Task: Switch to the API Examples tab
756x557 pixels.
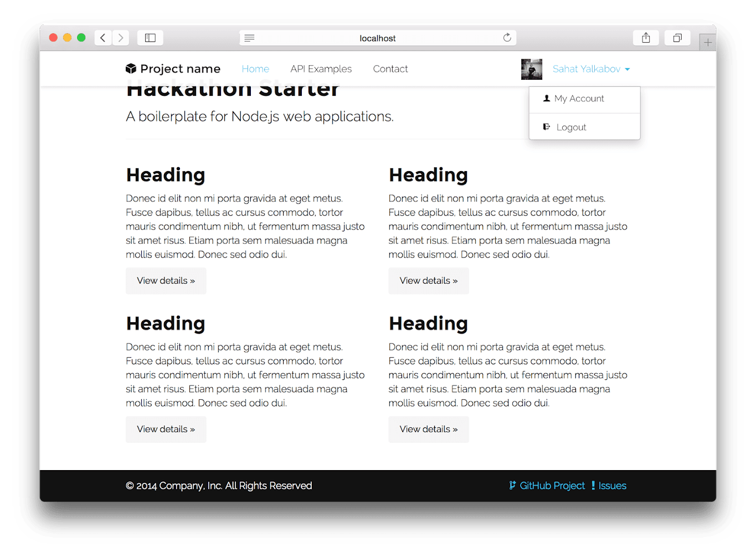Action: tap(321, 69)
